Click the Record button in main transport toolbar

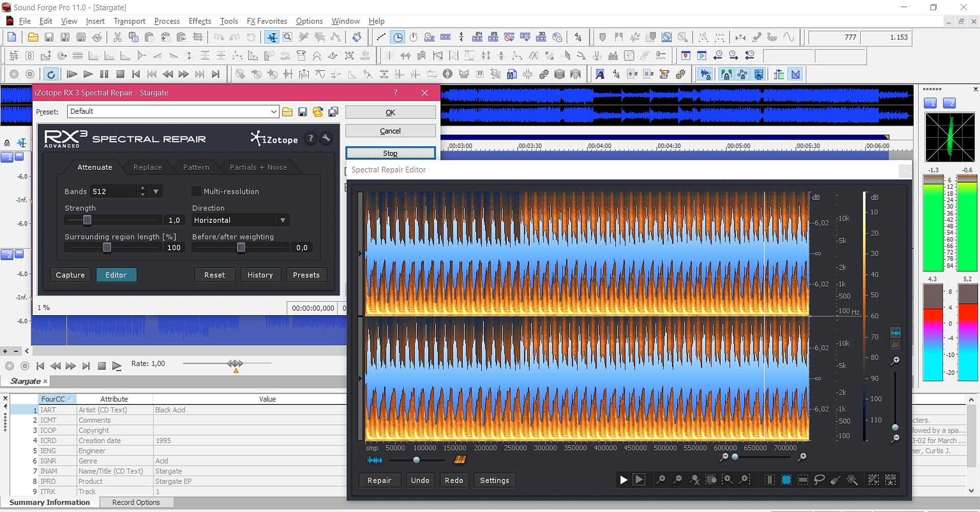point(14,74)
